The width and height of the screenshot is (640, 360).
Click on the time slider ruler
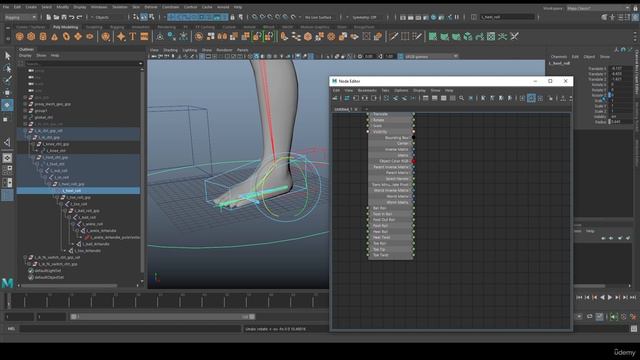(167, 301)
